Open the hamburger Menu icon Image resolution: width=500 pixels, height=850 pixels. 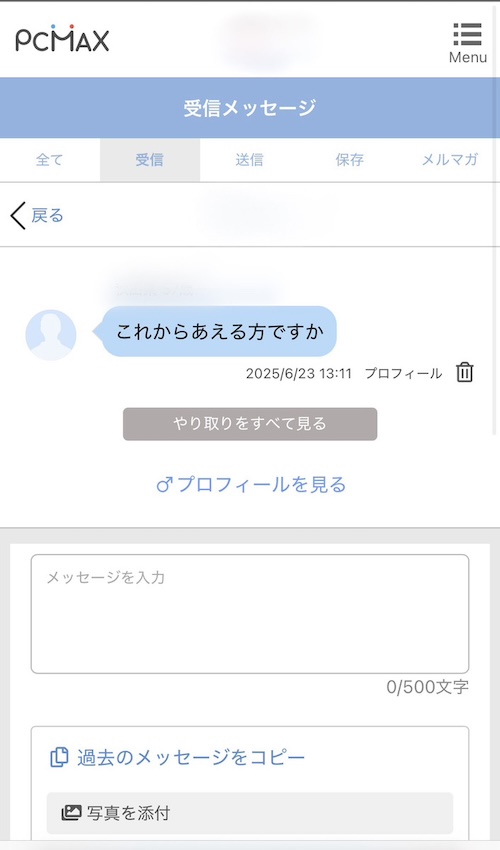pos(467,42)
